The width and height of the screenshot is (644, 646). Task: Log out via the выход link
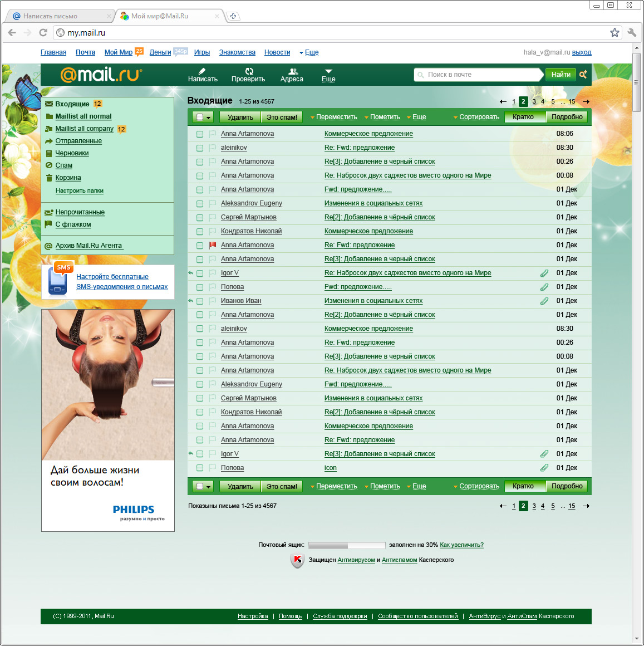[x=582, y=52]
